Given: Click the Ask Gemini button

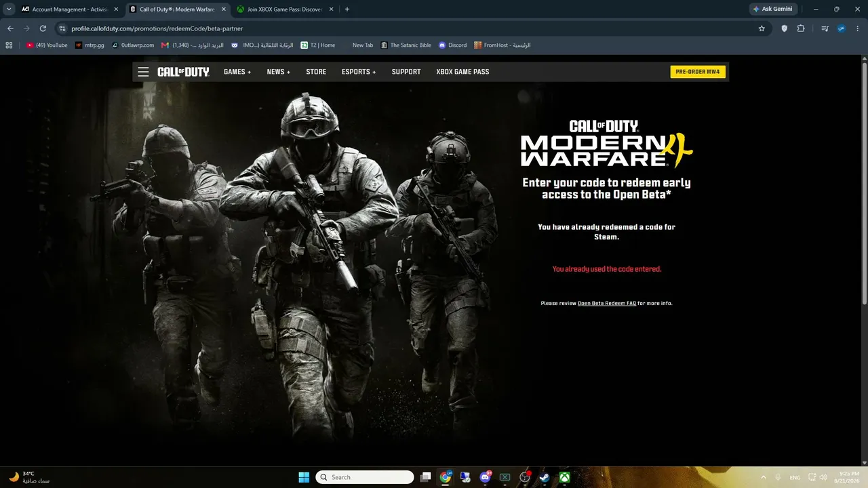Looking at the screenshot, I should (772, 9).
